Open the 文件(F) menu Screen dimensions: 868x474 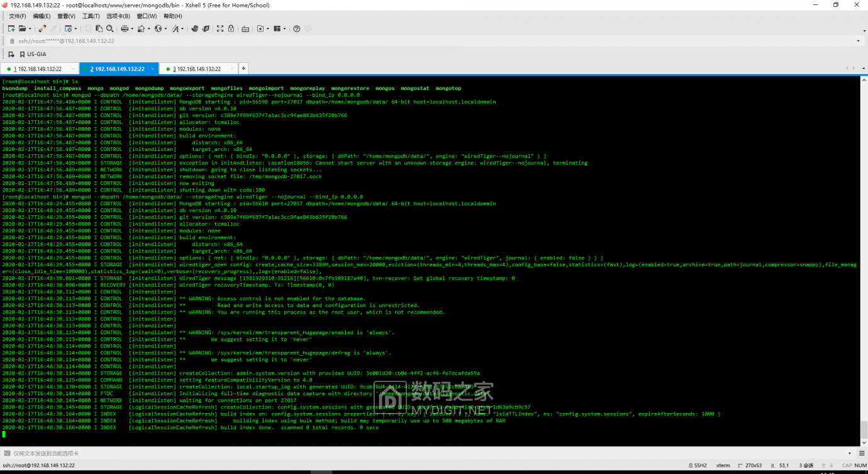(x=18, y=16)
